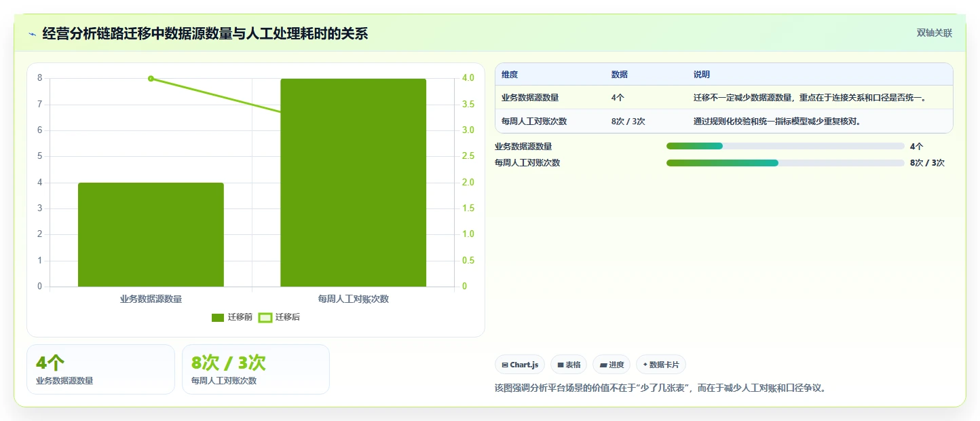Click the chart title text 经营分析链路迁移
This screenshot has height=421, width=980.
click(205, 33)
